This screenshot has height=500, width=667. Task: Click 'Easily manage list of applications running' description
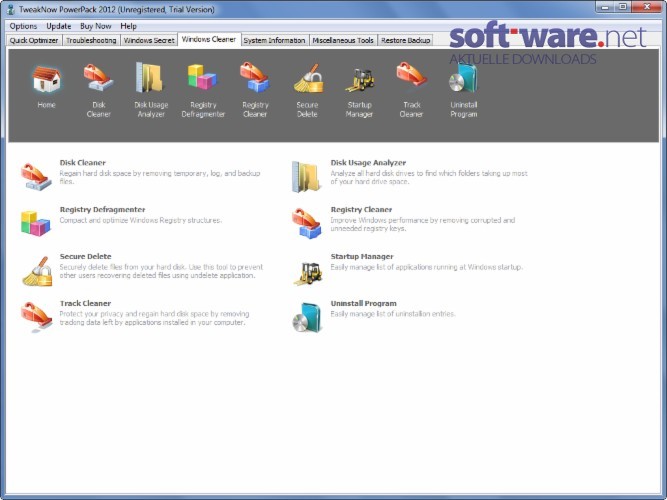tap(427, 267)
